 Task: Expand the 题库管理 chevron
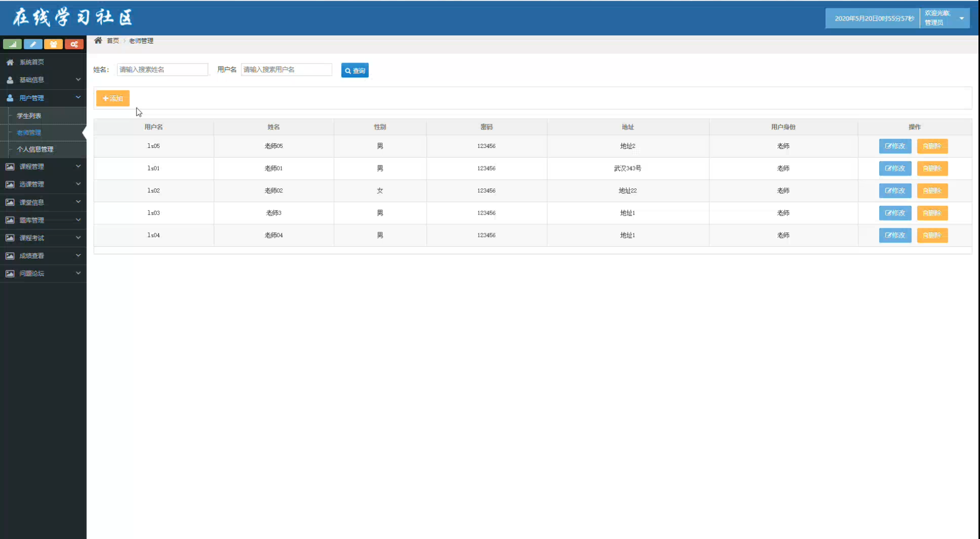pyautogui.click(x=78, y=220)
